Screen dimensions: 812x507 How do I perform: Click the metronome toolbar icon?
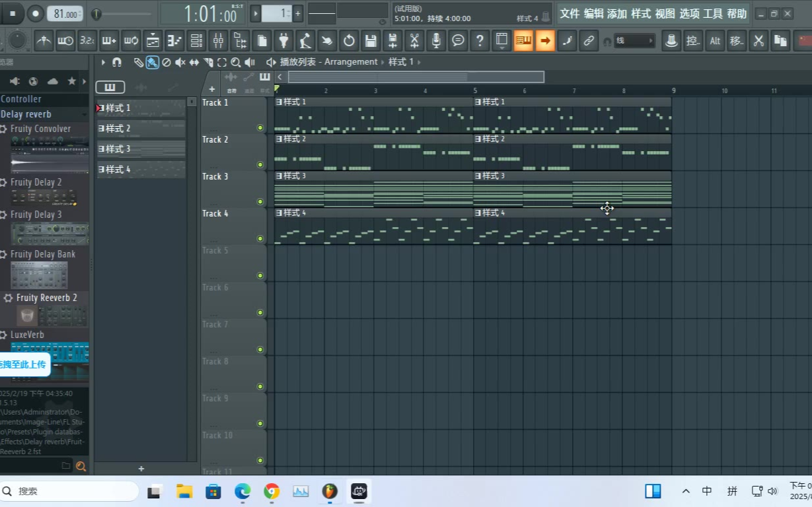point(44,41)
